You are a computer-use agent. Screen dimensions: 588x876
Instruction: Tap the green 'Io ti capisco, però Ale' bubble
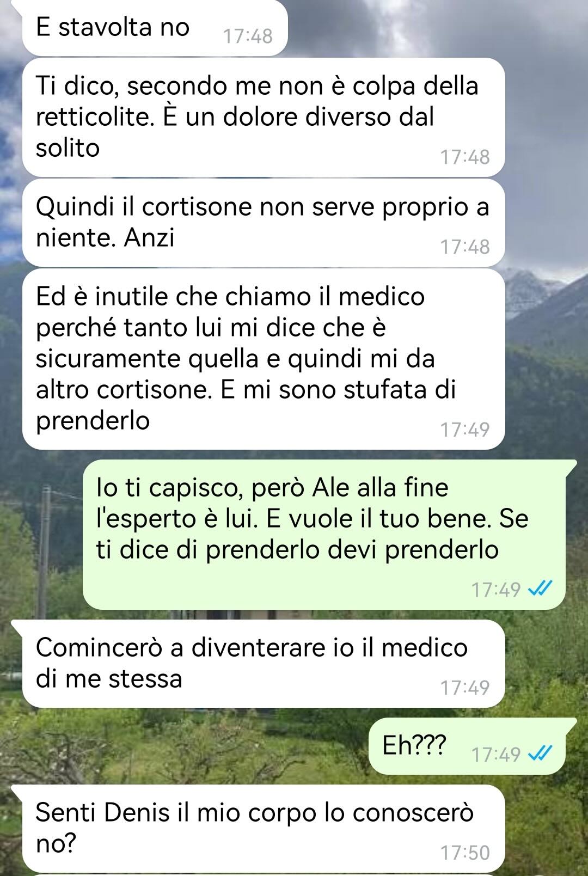(324, 534)
